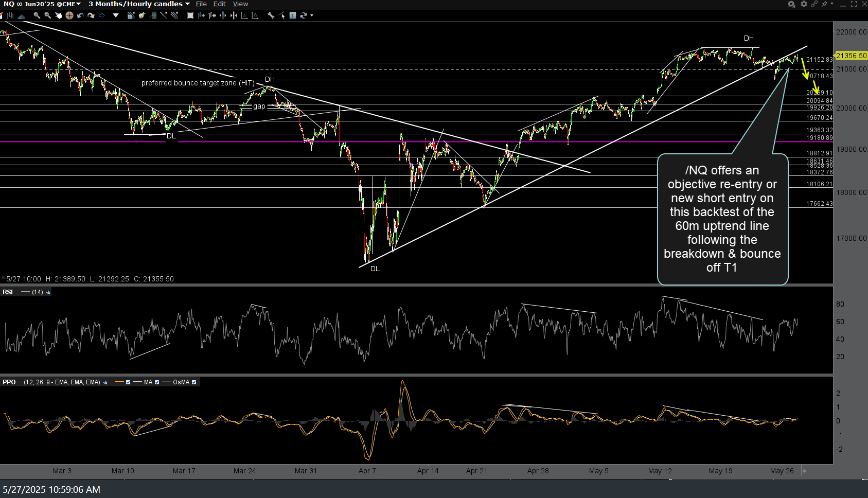Select the text annotation 'T' tool
Image resolution: width=868 pixels, height=498 pixels.
pyautogui.click(x=292, y=15)
